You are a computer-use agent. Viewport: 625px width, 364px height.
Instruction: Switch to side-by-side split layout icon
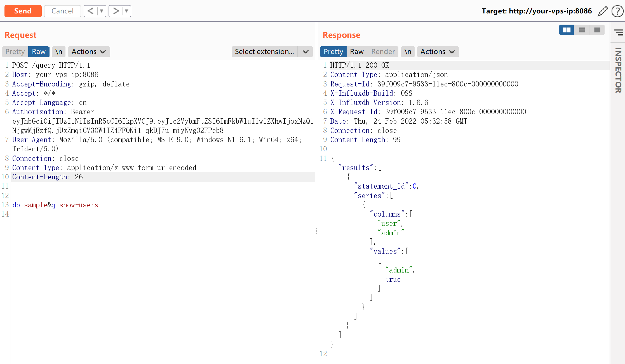[567, 30]
